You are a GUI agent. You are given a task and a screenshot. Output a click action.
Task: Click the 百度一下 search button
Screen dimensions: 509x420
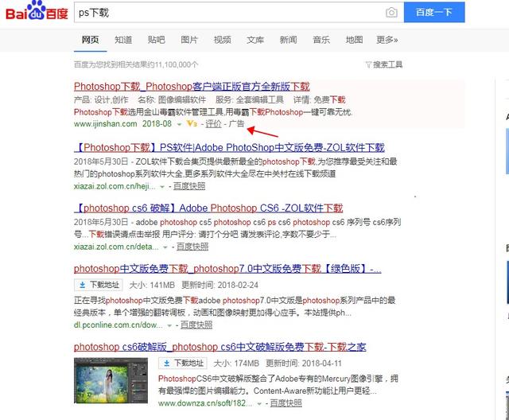pyautogui.click(x=434, y=13)
